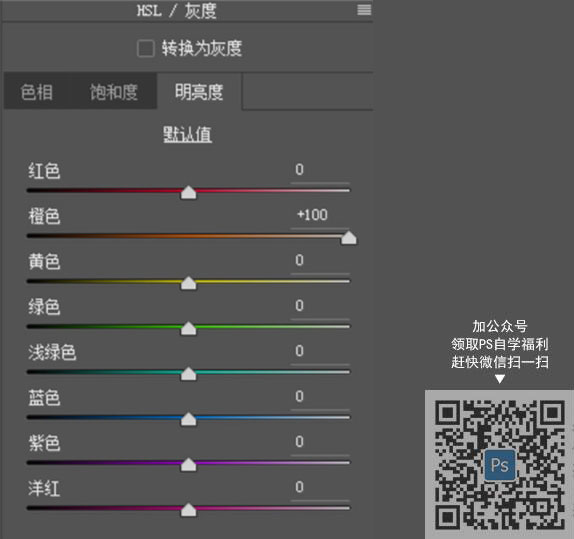Screen dimensions: 574x539
Task: Click the 蓝色 value field
Action: 320,398
